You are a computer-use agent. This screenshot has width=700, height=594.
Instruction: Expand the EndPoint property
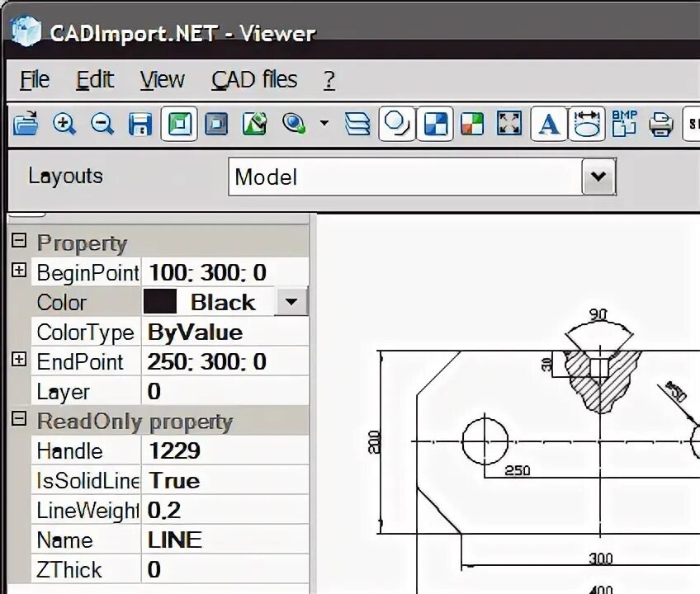(x=19, y=359)
